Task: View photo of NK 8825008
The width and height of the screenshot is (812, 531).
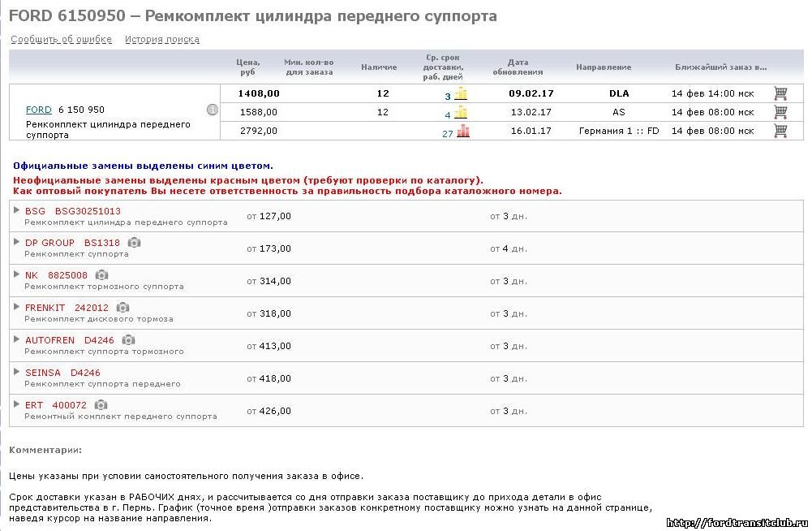Action: (101, 274)
